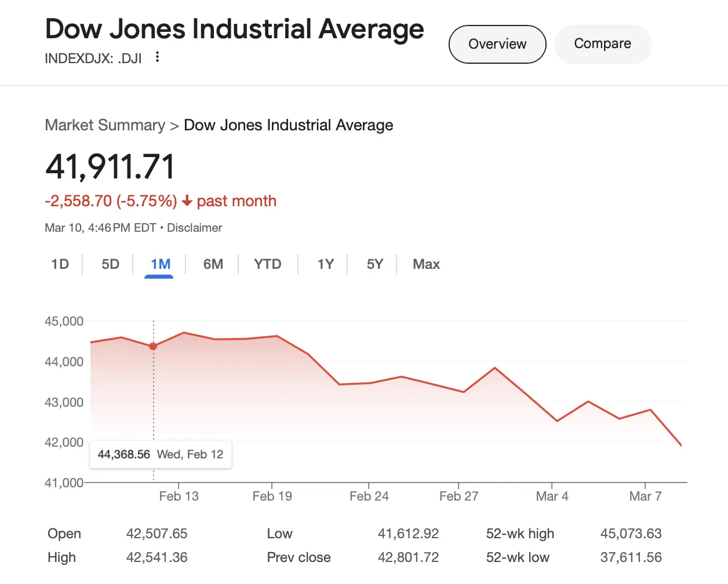Show the 5Y chart range
This screenshot has height=584, width=728.
tap(374, 264)
